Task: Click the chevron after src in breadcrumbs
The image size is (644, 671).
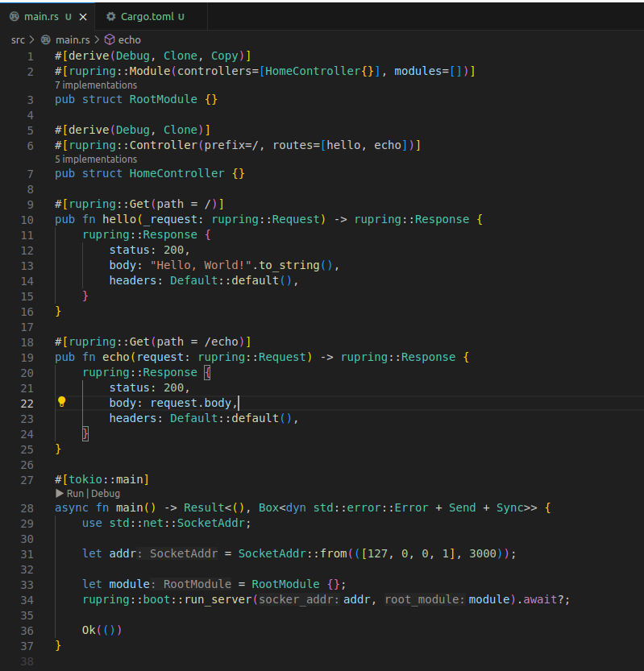Action: pos(31,39)
